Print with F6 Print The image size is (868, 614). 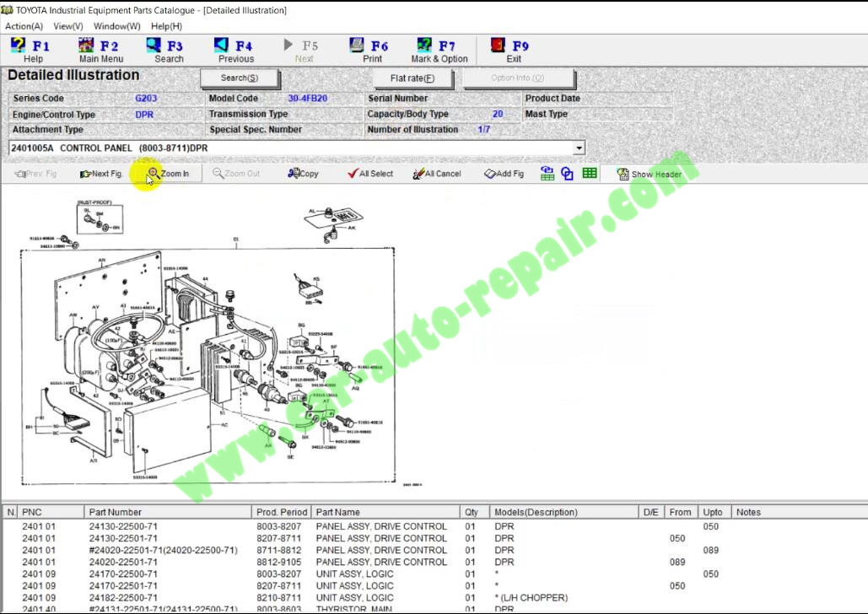[x=371, y=51]
